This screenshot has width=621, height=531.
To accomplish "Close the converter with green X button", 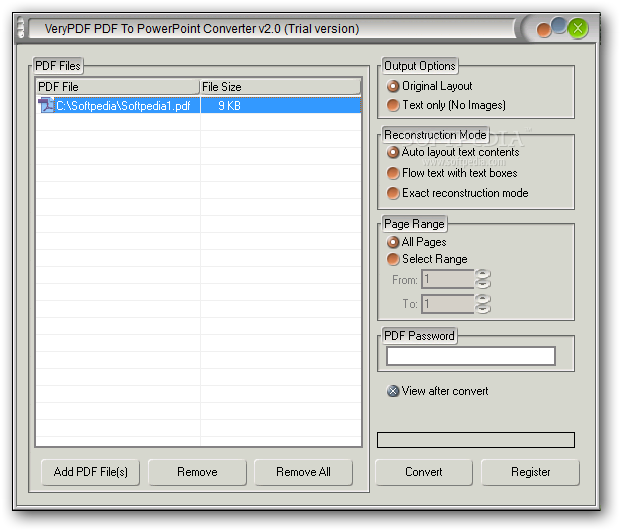I will (x=578, y=29).
